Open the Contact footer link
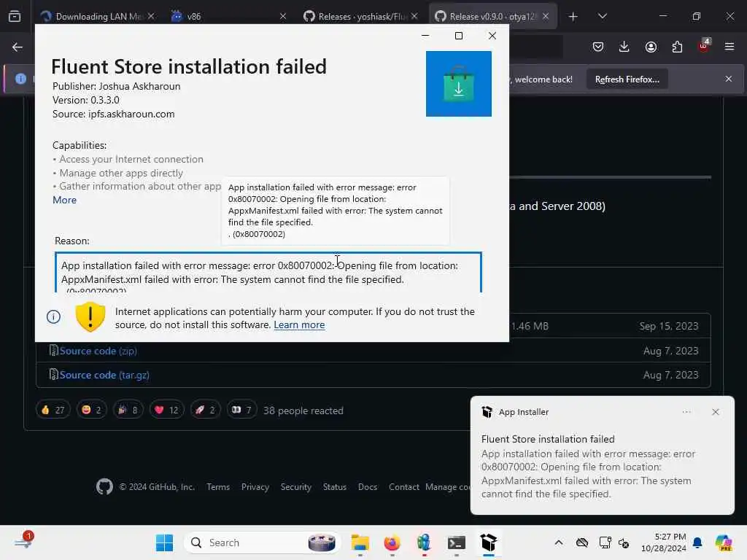This screenshot has width=747, height=560. [404, 486]
